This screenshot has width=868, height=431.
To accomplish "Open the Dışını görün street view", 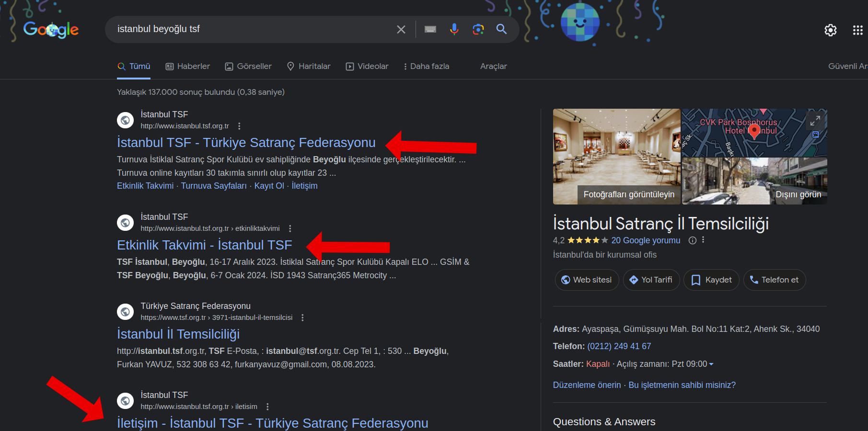I will tap(798, 194).
